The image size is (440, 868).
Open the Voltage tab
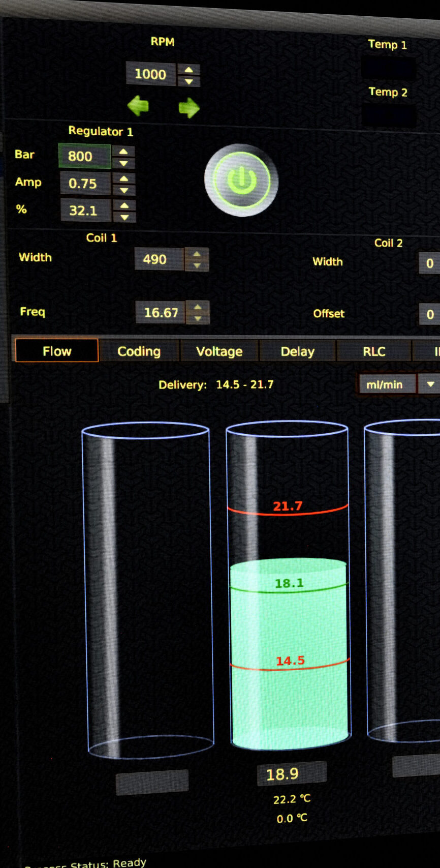[x=219, y=352]
